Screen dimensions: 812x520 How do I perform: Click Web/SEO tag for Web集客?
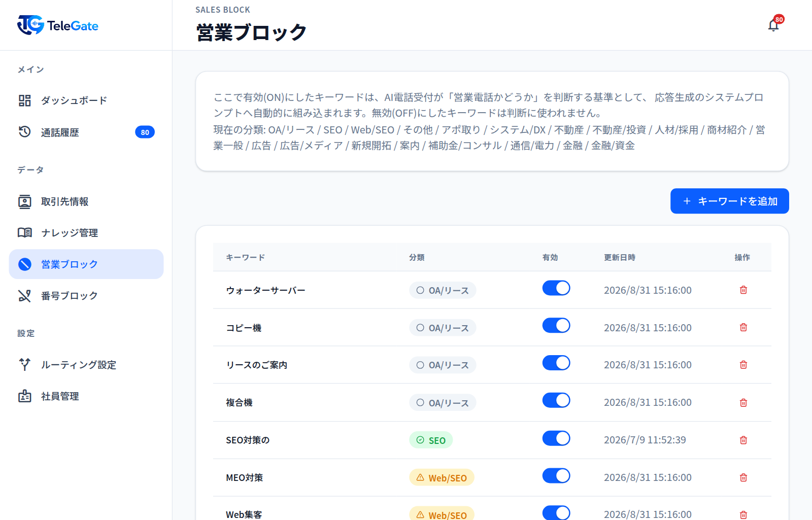(x=442, y=514)
